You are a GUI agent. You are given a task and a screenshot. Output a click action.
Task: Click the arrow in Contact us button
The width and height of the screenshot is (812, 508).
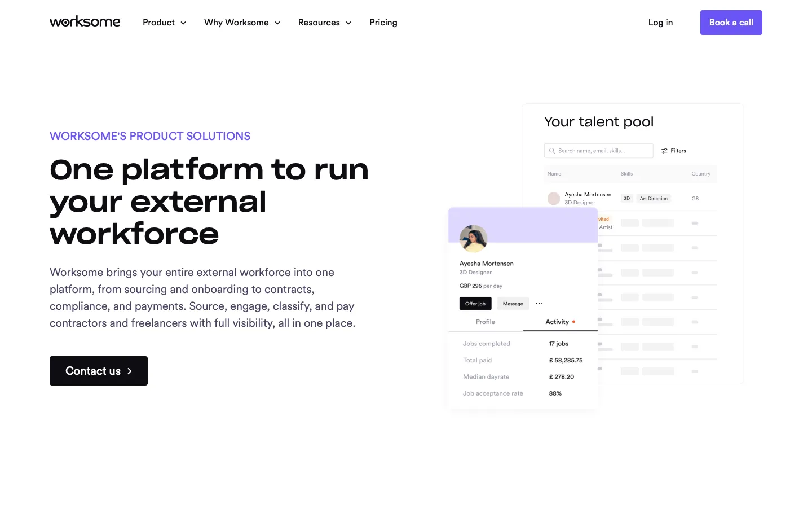[130, 371]
